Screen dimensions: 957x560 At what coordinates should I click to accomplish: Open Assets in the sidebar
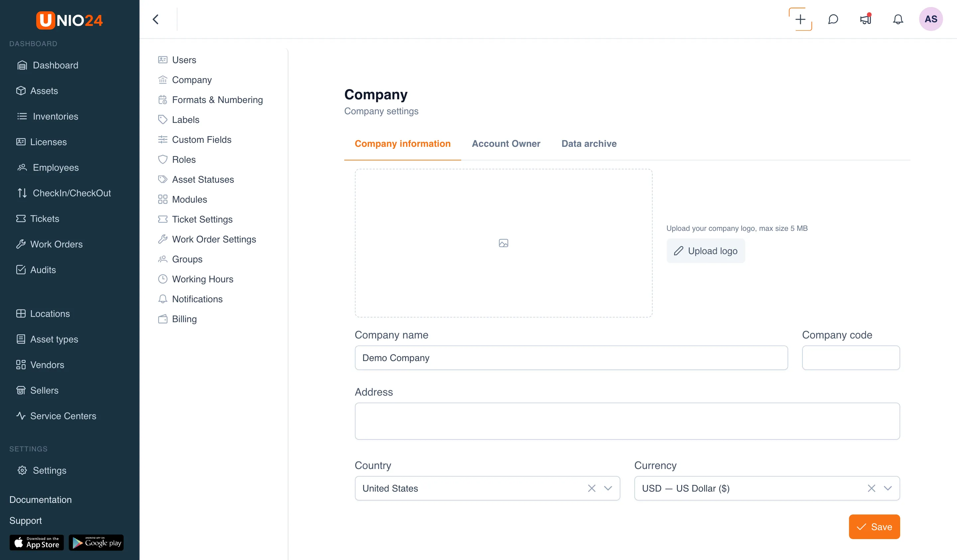(37, 91)
